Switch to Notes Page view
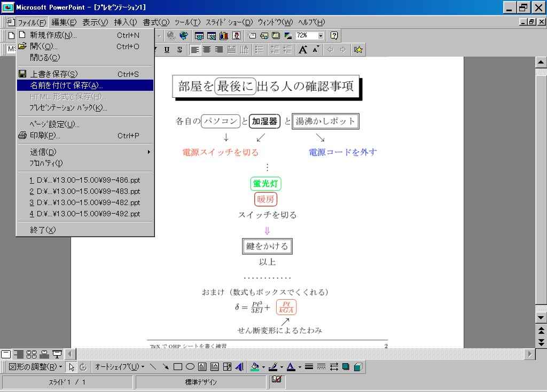The image size is (547, 392). click(44, 355)
